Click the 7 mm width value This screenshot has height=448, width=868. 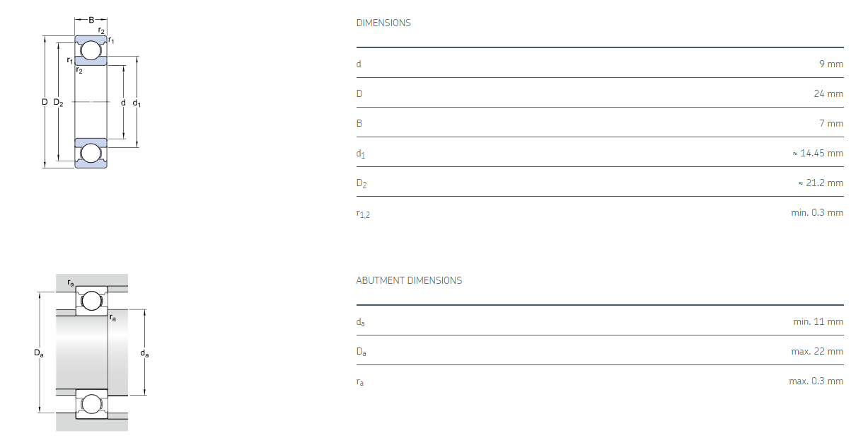[831, 123]
